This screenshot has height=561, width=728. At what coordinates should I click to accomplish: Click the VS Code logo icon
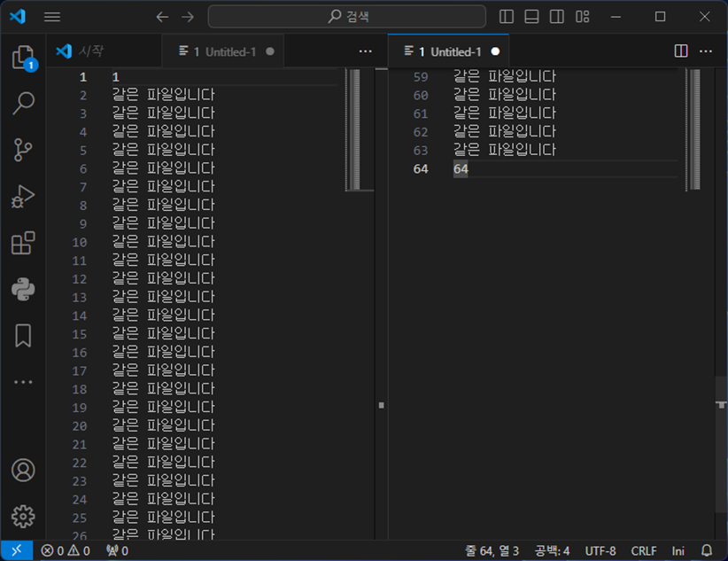click(18, 17)
